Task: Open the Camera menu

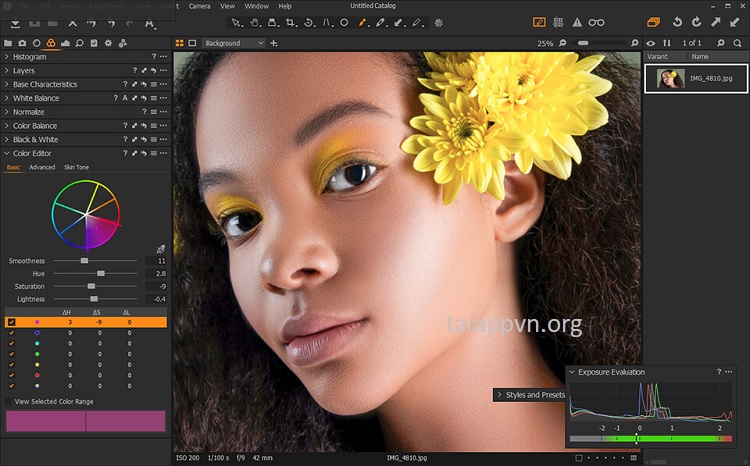Action: coord(199,6)
